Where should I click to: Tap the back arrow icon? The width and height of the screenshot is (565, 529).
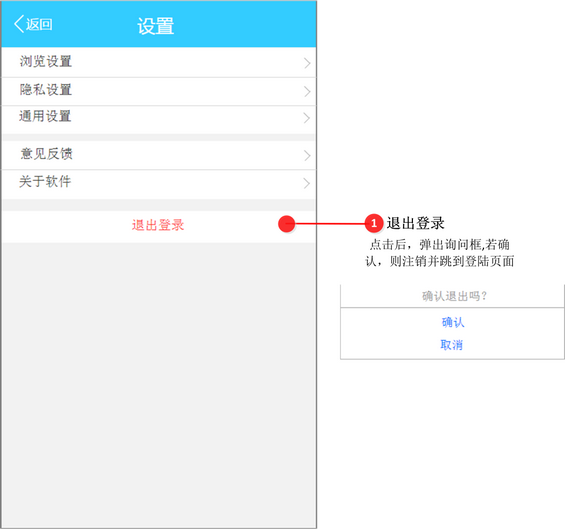[19, 24]
